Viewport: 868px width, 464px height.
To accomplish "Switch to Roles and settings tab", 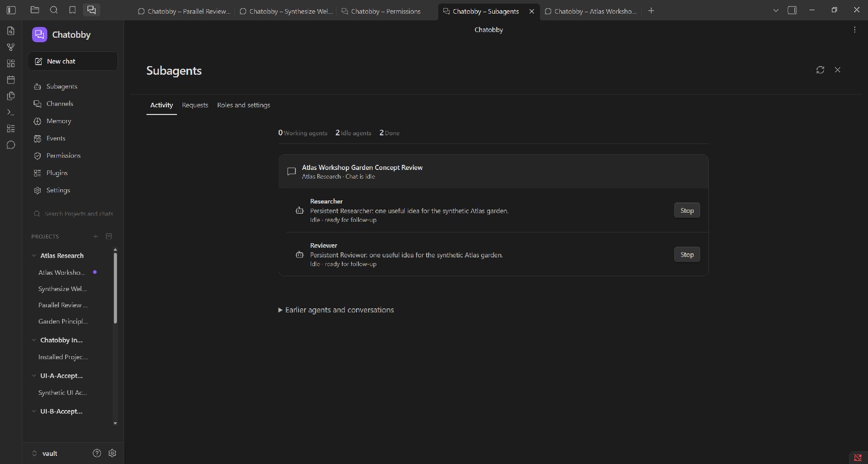I will click(x=244, y=105).
